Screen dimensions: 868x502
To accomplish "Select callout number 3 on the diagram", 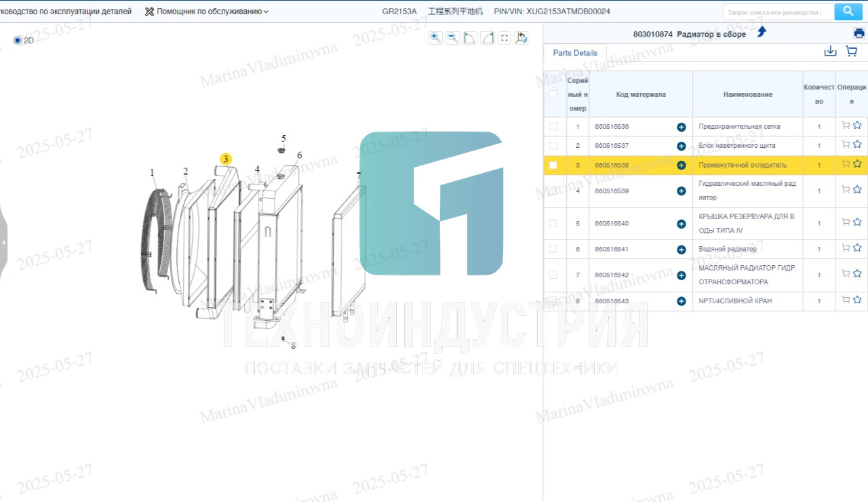I will [x=226, y=159].
